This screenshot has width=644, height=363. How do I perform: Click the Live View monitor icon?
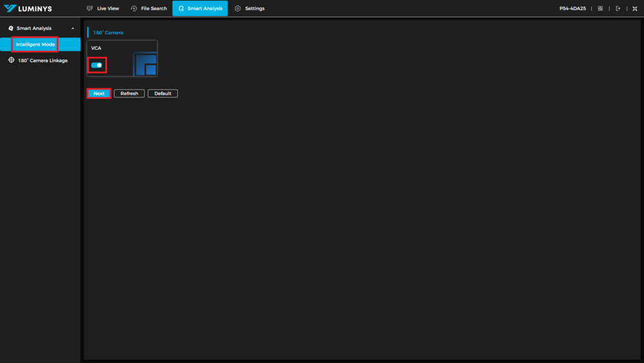point(90,8)
